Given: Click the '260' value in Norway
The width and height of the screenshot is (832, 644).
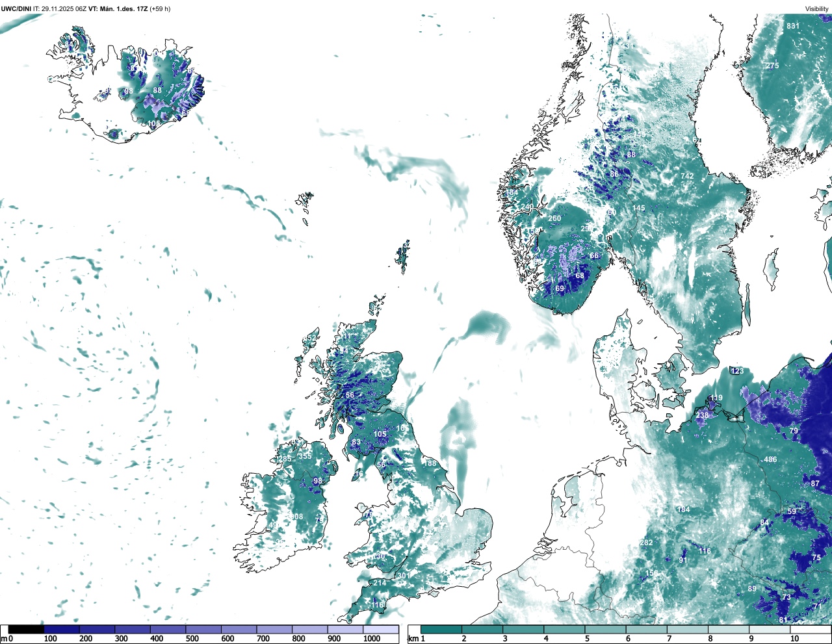Looking at the screenshot, I should pos(554,218).
